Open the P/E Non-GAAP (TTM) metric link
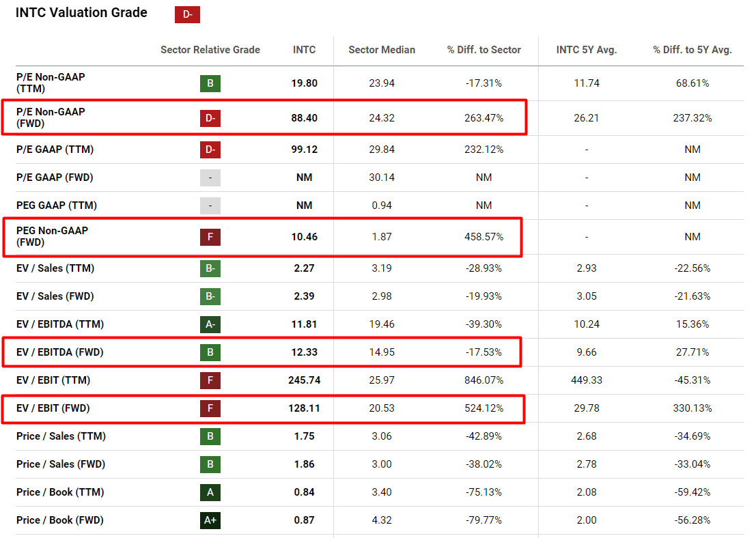 [x=51, y=83]
